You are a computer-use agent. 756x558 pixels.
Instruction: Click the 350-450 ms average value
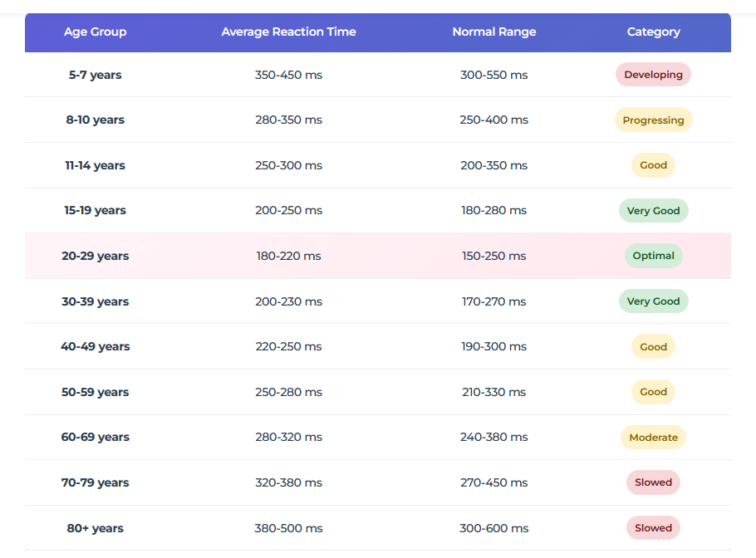tap(288, 75)
